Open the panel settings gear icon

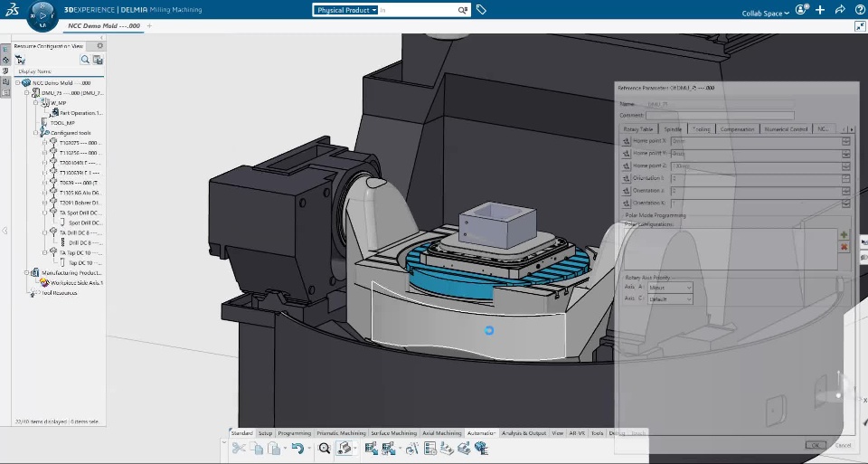pyautogui.click(x=100, y=46)
